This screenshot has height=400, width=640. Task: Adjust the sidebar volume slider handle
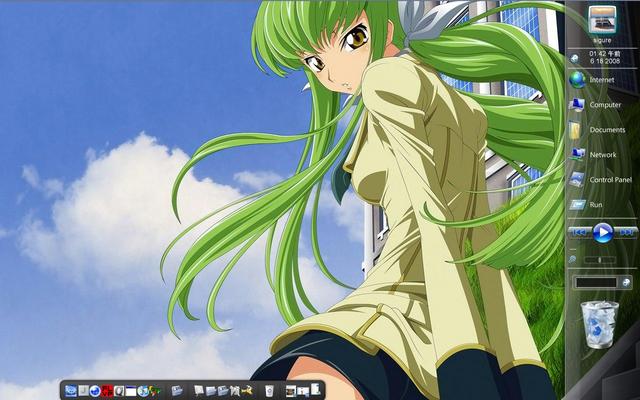point(599,260)
